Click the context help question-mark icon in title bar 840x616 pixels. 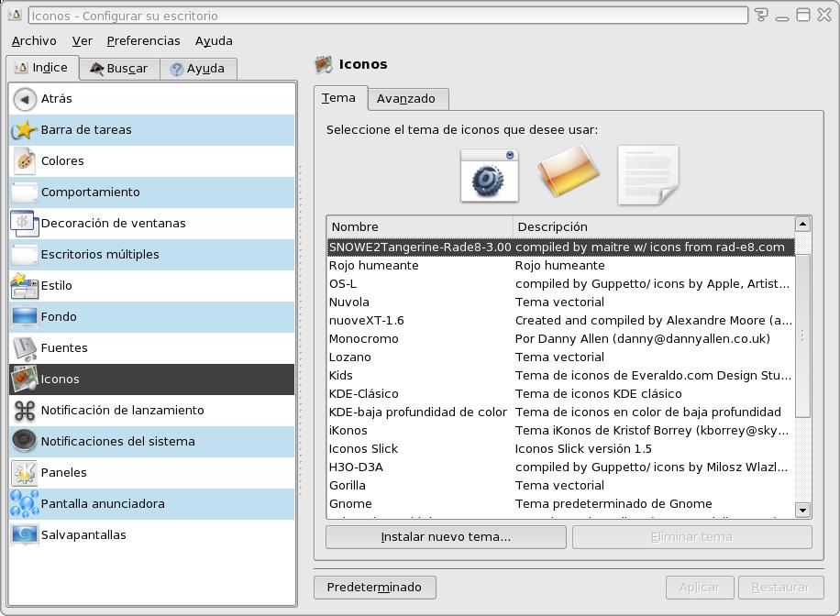coord(761,15)
